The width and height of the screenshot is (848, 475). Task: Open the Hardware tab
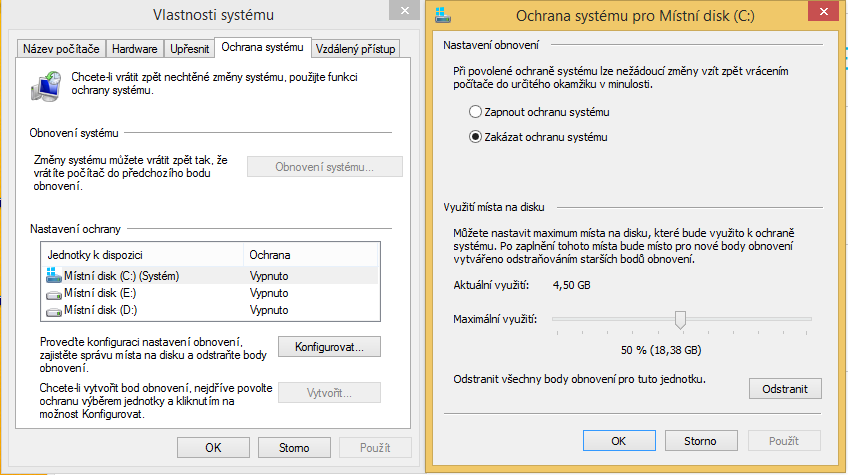pos(134,48)
